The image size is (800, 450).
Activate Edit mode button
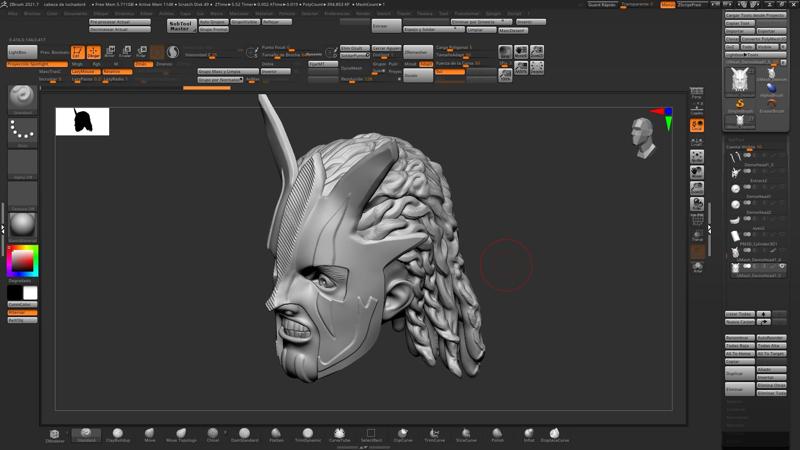tap(78, 52)
